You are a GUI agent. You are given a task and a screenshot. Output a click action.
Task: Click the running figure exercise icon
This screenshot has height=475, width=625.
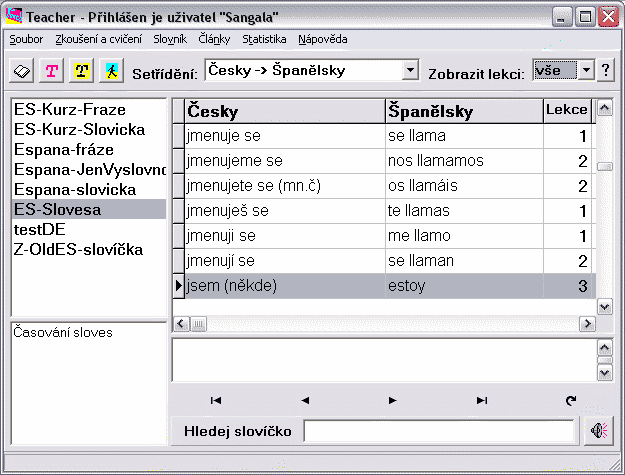pyautogui.click(x=112, y=71)
